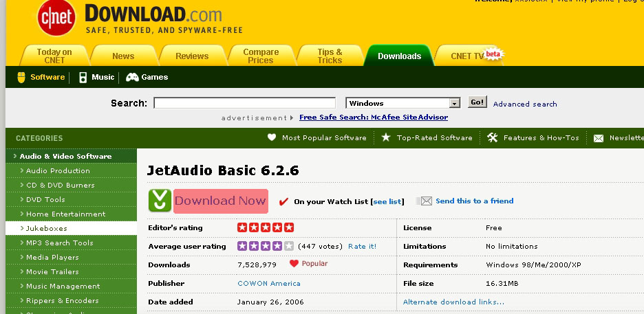
Task: Open the Today on CNET tab
Action: point(54,56)
